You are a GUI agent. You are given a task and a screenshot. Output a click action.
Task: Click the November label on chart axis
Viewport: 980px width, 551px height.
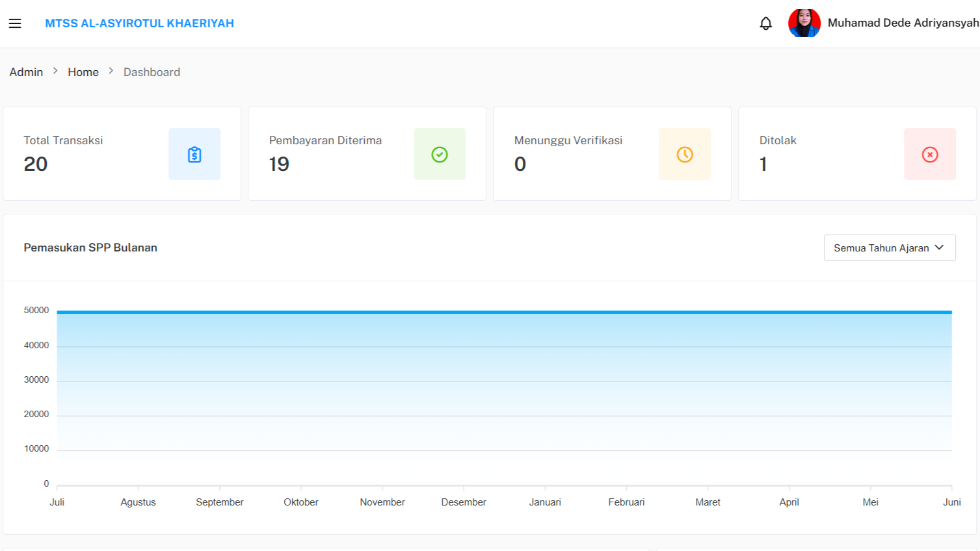coord(382,502)
